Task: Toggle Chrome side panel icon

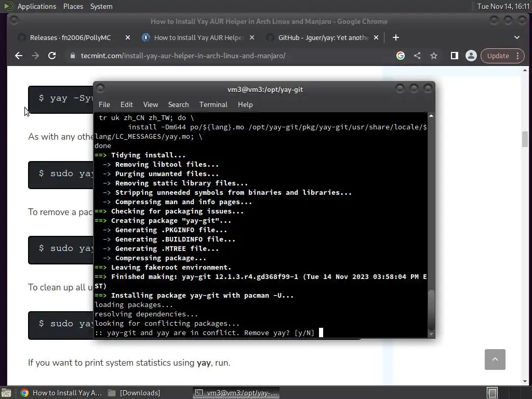Action: pyautogui.click(x=454, y=56)
